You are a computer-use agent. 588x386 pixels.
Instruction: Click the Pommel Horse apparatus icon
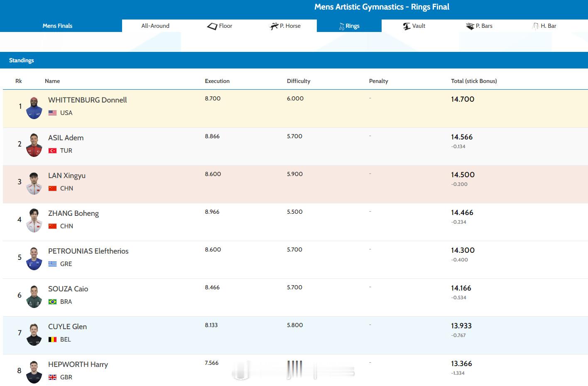click(x=274, y=26)
